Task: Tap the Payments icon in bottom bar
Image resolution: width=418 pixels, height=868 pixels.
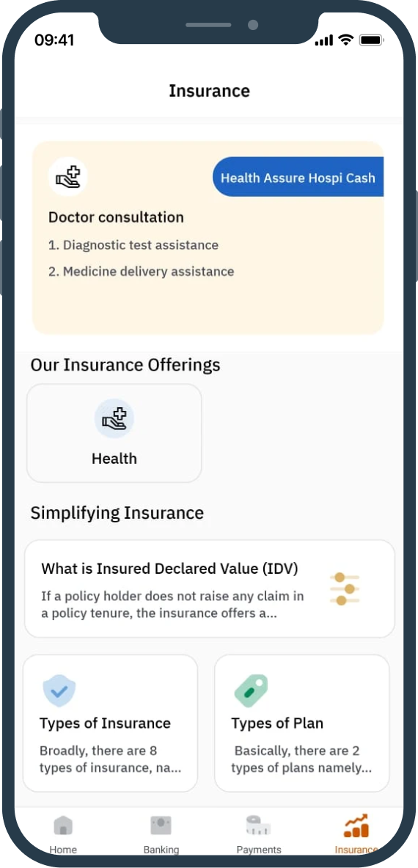Action: click(x=258, y=825)
